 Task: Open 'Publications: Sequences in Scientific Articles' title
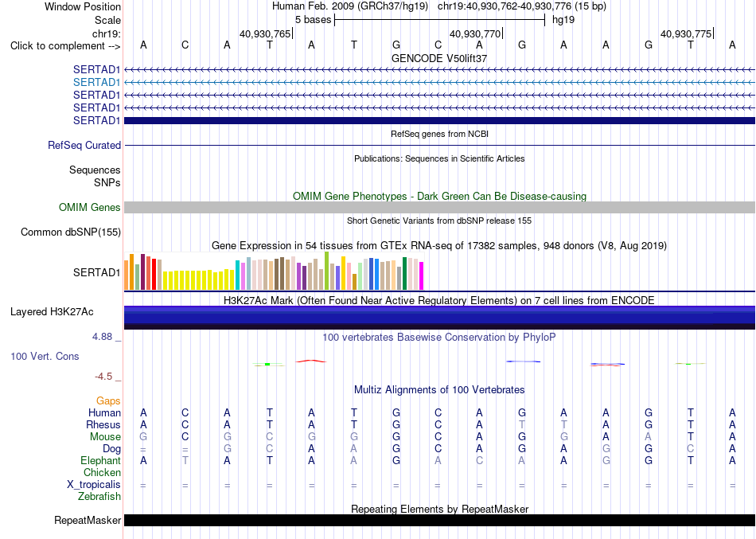pyautogui.click(x=439, y=158)
